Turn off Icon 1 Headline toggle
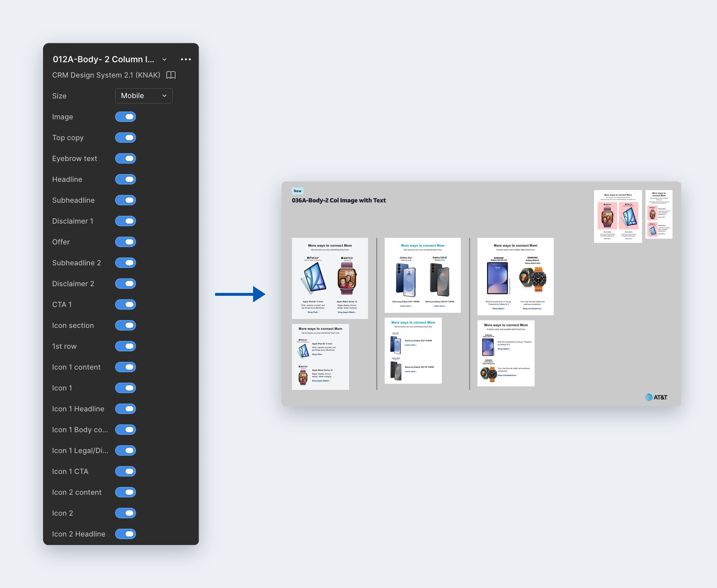The height and width of the screenshot is (588, 717). point(125,409)
